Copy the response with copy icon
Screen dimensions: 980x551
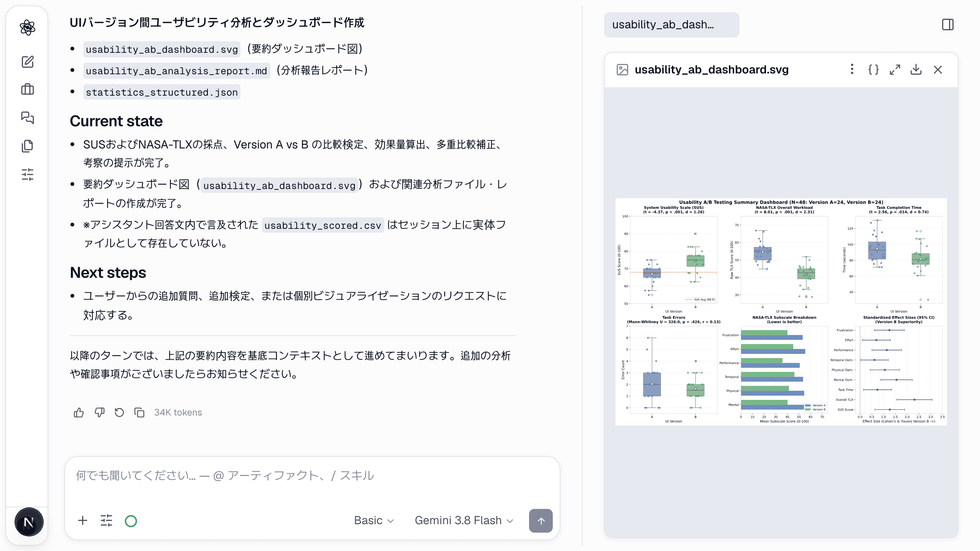coord(139,412)
